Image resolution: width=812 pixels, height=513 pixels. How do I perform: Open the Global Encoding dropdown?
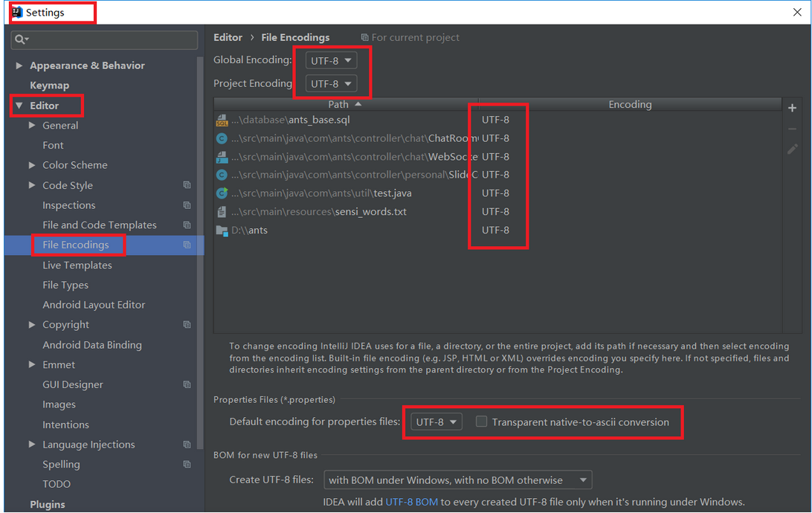tap(331, 60)
